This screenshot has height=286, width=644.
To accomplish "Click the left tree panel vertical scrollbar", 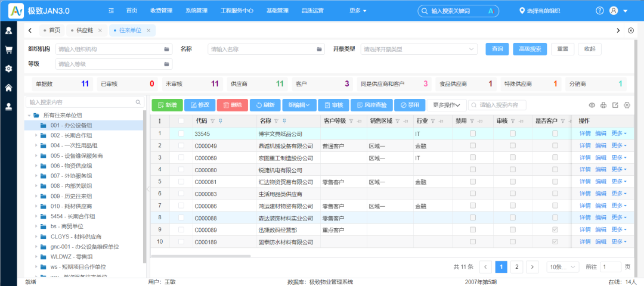I will click(144, 186).
